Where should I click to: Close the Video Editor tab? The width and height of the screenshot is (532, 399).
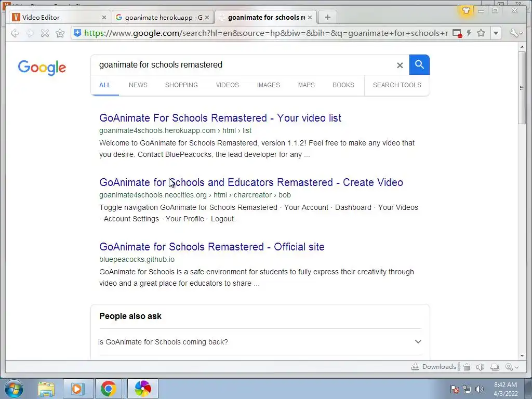click(x=104, y=17)
